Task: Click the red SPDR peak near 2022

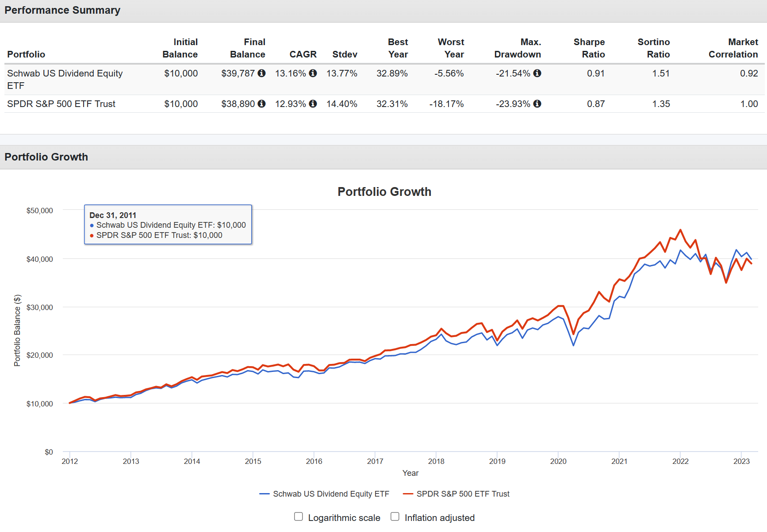Action: coord(680,230)
